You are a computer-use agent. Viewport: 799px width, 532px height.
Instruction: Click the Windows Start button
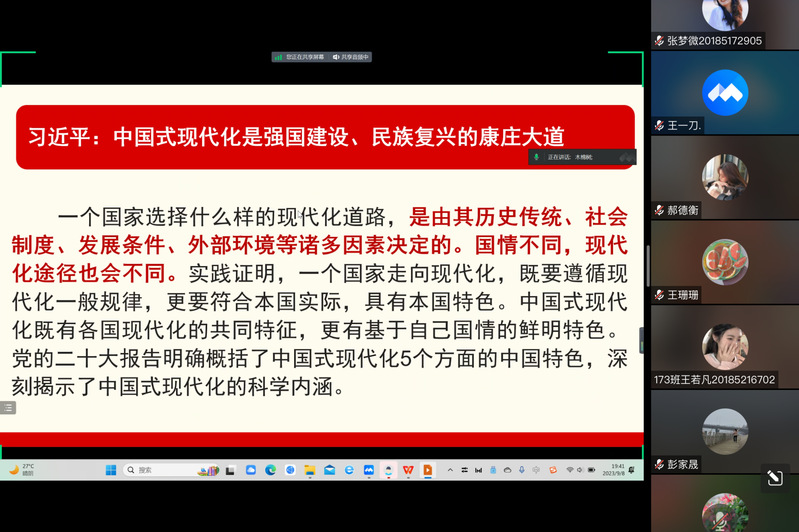111,470
